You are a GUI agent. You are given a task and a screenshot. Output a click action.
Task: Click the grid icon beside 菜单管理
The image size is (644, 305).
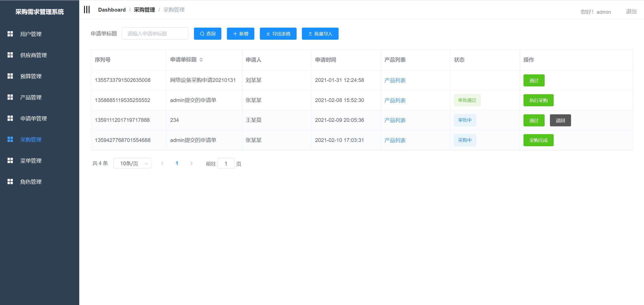coord(10,160)
